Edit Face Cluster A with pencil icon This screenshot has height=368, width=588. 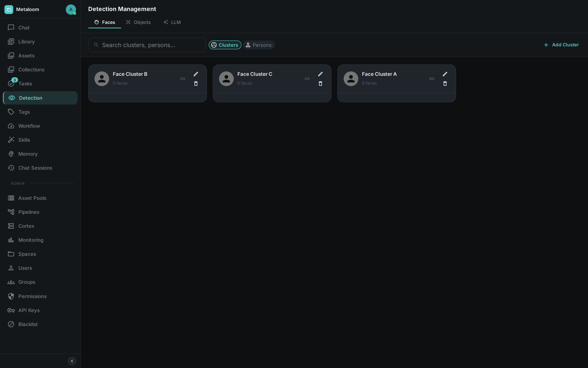[x=445, y=74]
